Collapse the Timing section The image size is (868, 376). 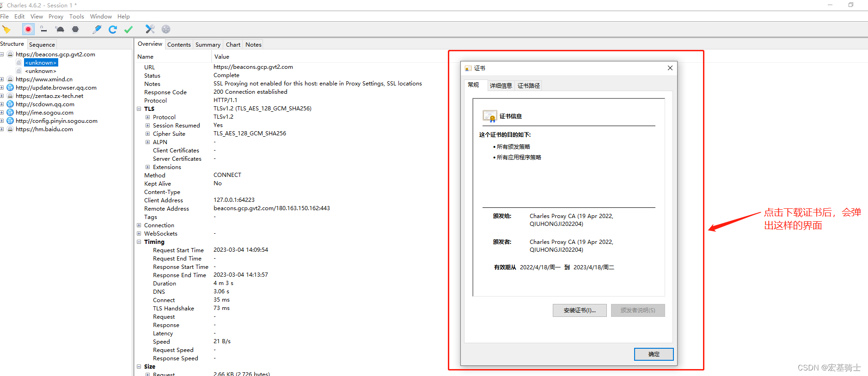[139, 242]
